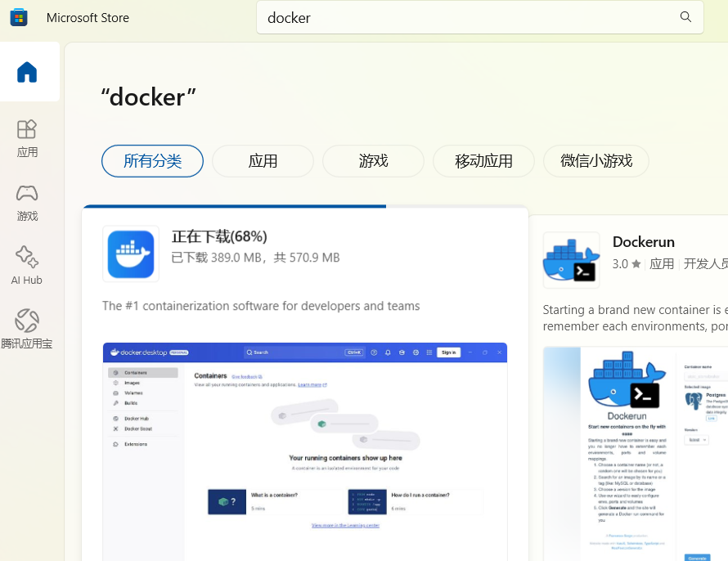728x561 pixels.
Task: Select the 游戏 category filter
Action: pyautogui.click(x=373, y=161)
